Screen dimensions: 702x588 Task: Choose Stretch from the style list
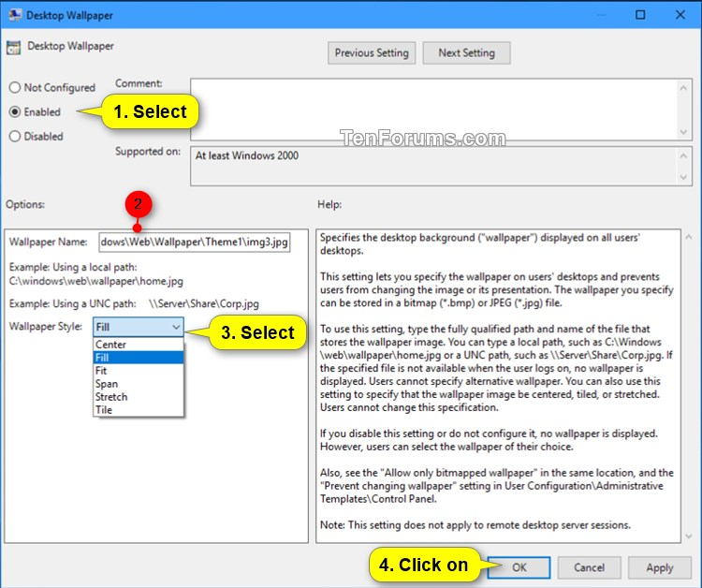coord(139,397)
